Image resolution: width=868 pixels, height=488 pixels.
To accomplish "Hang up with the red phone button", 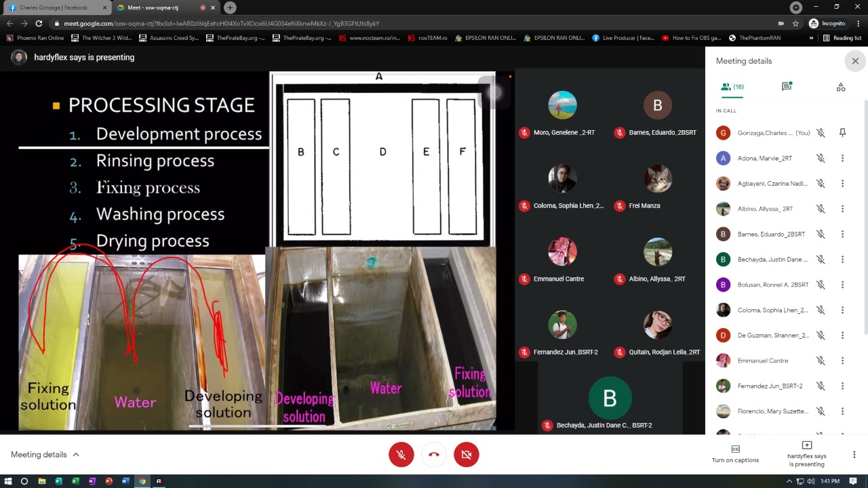I will coord(434,455).
